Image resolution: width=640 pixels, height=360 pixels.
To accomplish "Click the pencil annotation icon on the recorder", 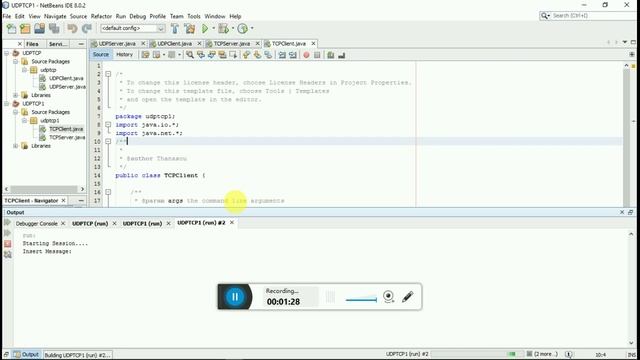I will pyautogui.click(x=407, y=296).
